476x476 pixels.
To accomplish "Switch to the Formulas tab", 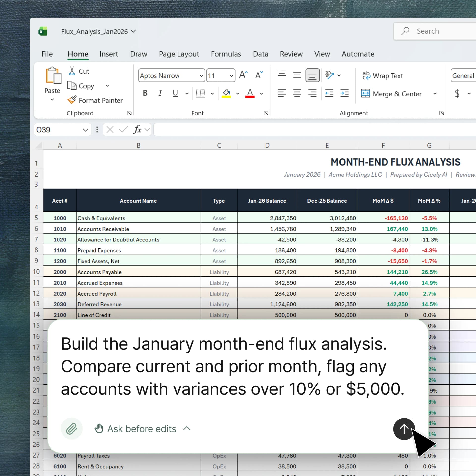I will click(x=226, y=54).
